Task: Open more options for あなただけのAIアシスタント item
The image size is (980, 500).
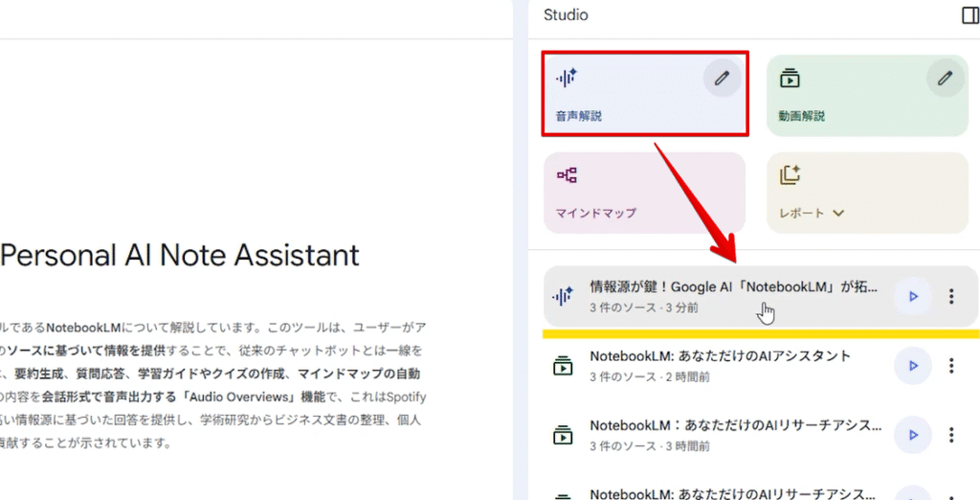Action: (950, 366)
